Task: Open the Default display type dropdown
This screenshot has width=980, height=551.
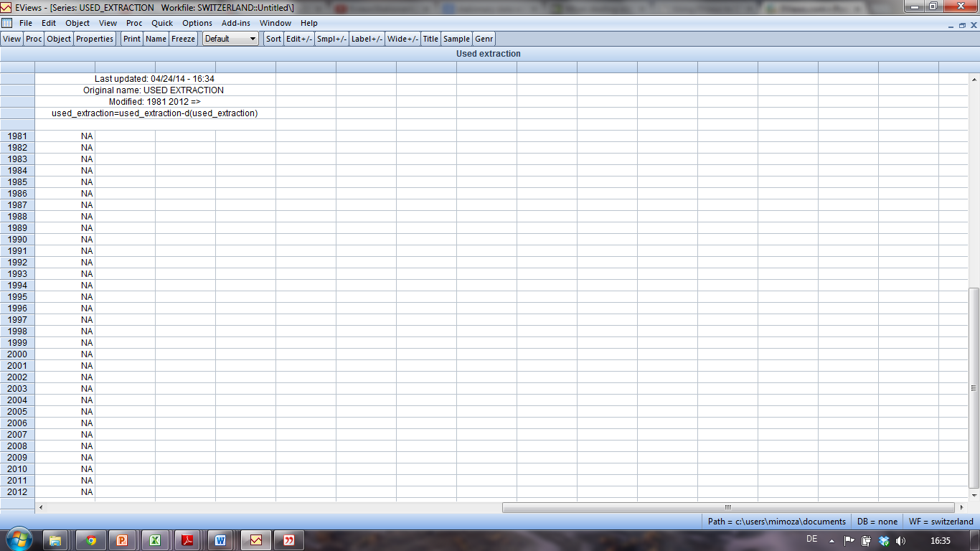Action: (253, 39)
